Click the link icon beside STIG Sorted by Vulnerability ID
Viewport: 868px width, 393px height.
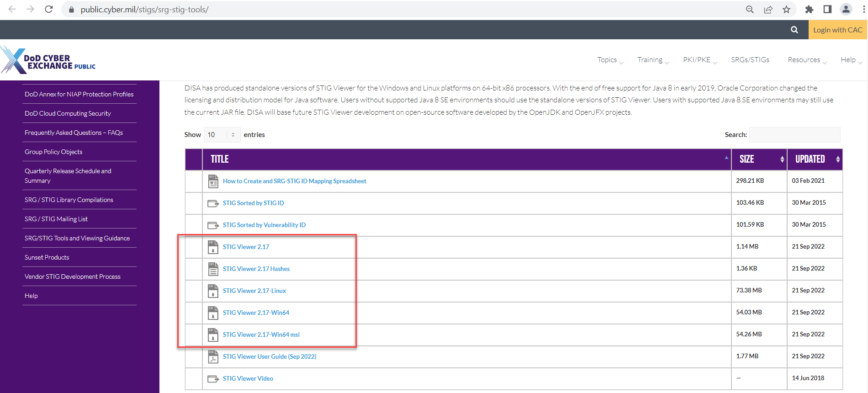pyautogui.click(x=213, y=225)
